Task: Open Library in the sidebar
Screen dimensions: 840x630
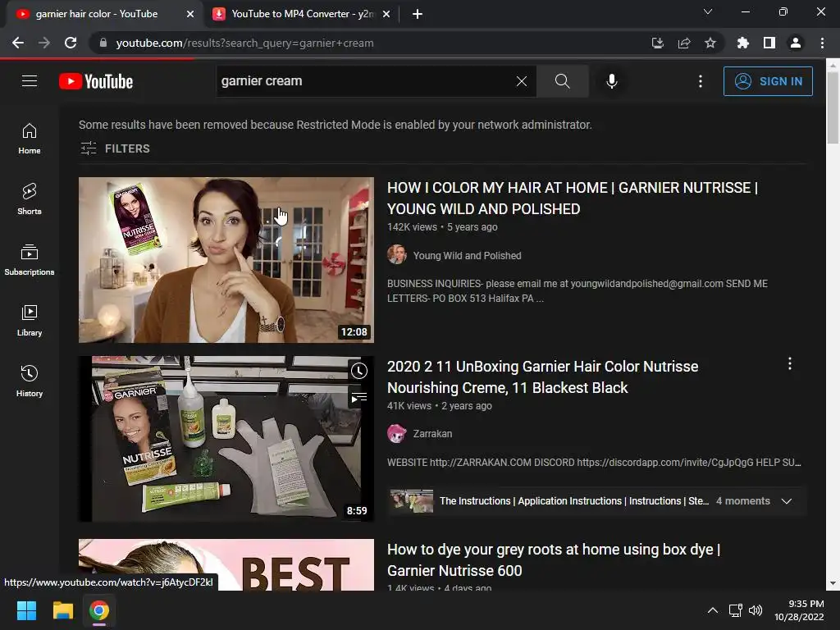Action: pos(30,321)
